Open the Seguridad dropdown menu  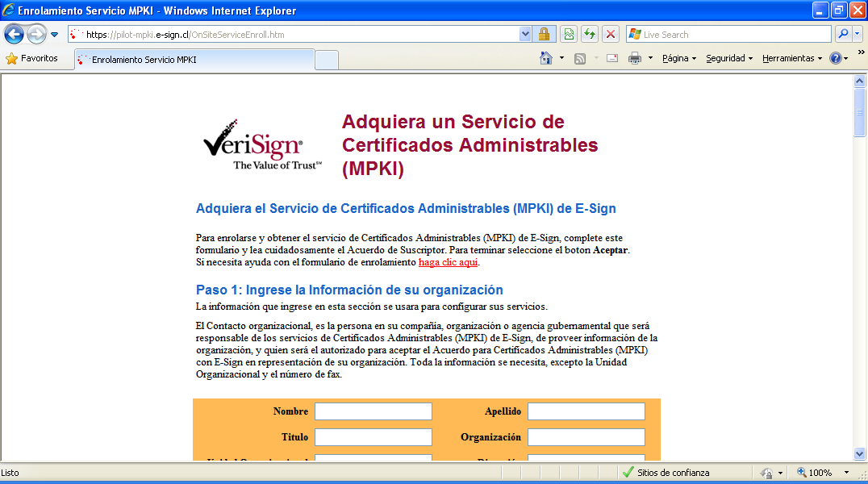[x=728, y=58]
